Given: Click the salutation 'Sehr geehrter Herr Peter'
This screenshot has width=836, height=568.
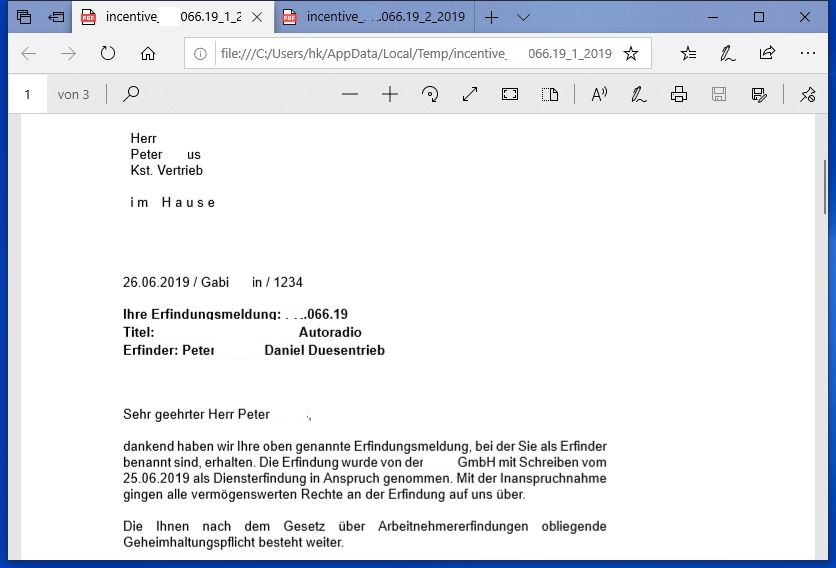Looking at the screenshot, I should [196, 414].
